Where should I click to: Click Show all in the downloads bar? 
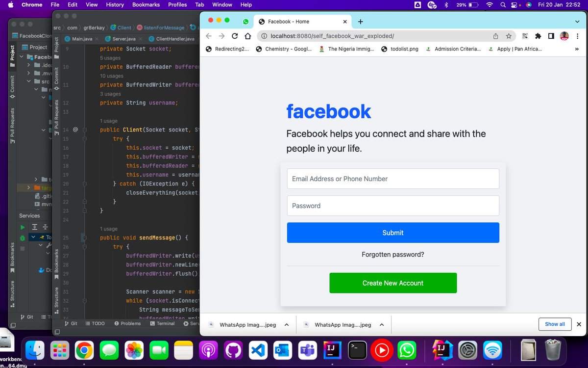555,324
